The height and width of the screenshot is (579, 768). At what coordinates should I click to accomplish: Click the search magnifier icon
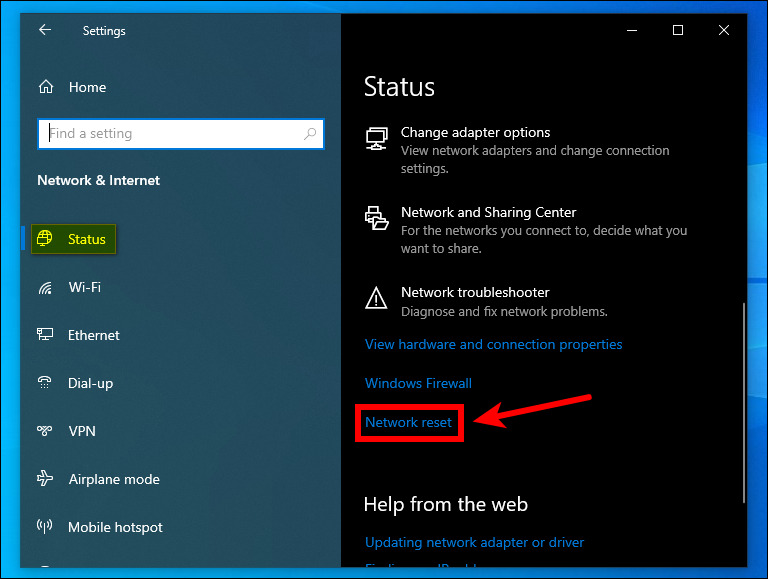pyautogui.click(x=310, y=133)
